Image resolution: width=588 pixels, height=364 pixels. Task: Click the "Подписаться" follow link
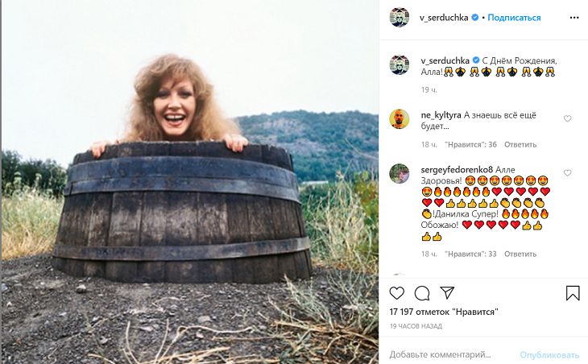[x=514, y=18]
